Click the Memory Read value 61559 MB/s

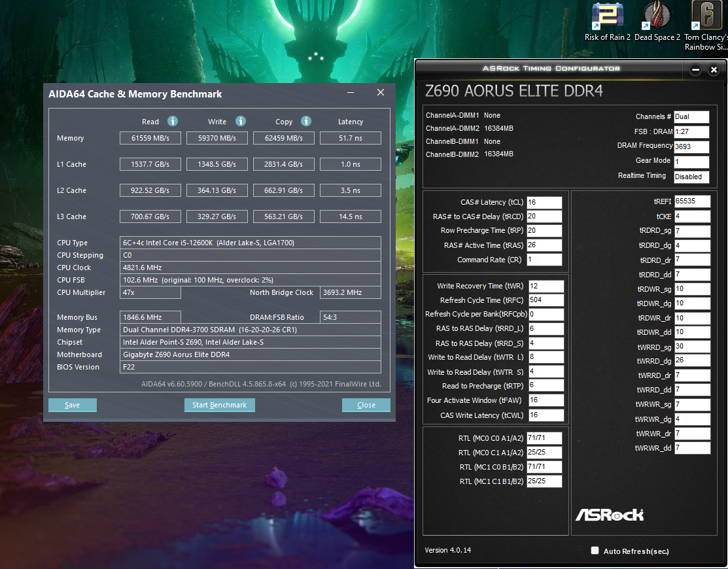[x=150, y=138]
